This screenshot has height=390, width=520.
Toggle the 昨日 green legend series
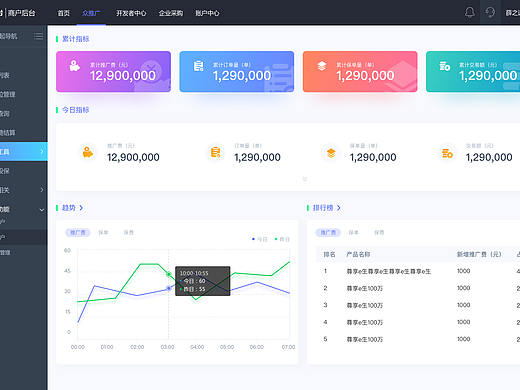click(282, 239)
